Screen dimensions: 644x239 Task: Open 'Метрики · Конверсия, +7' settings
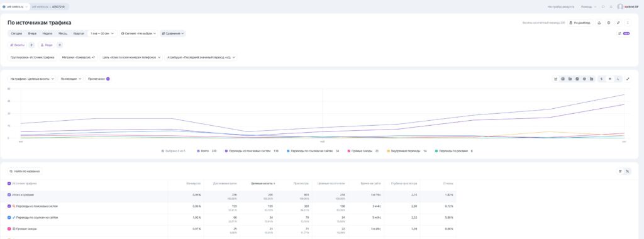[x=78, y=57]
